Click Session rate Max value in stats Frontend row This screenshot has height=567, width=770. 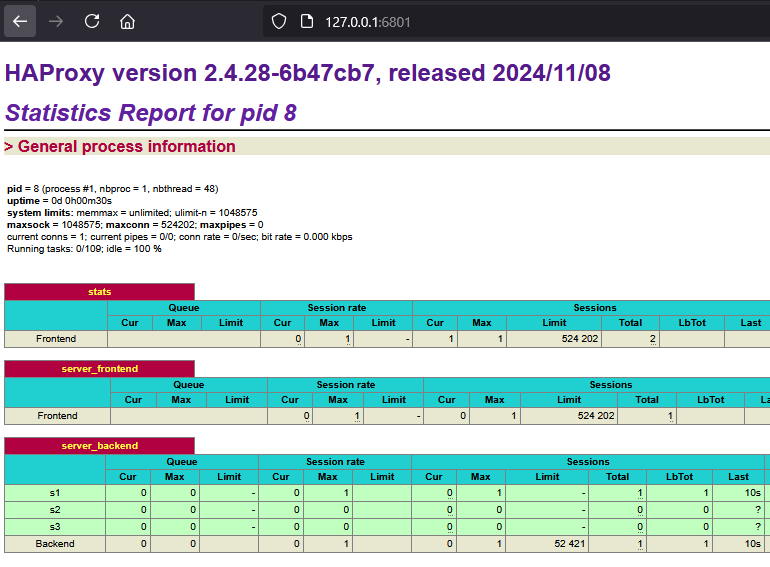pyautogui.click(x=348, y=339)
